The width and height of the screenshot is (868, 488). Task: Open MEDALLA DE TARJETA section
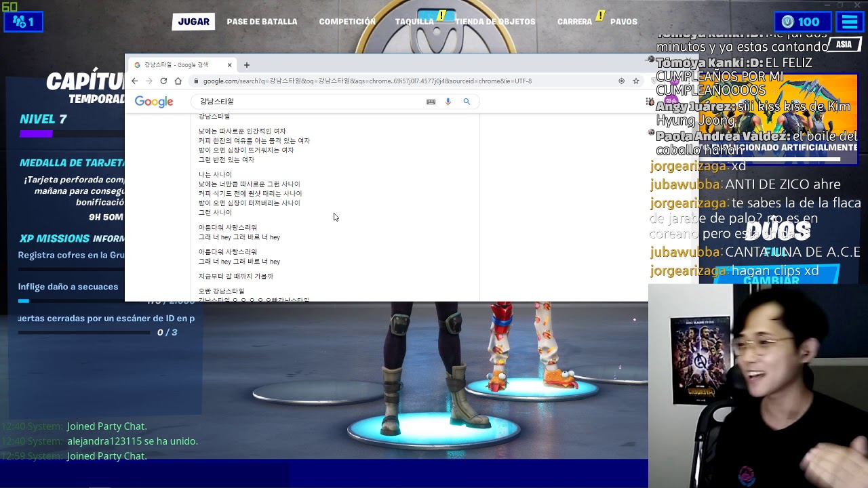tap(72, 163)
